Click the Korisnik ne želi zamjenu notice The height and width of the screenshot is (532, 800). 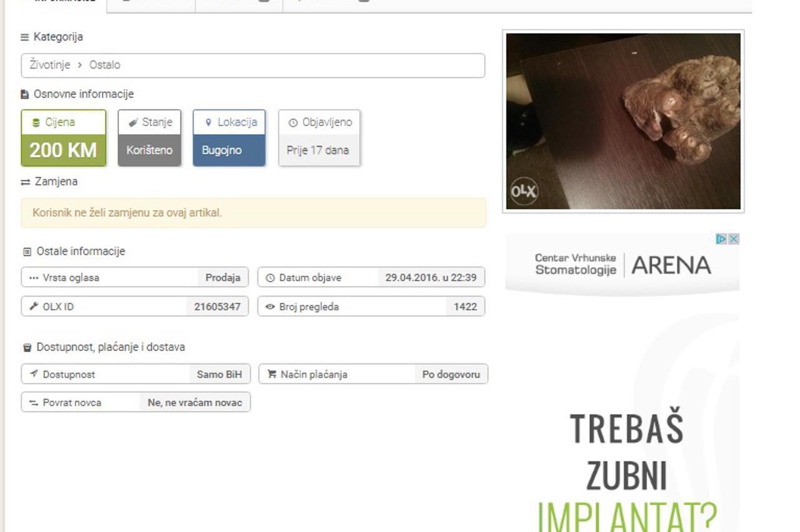tap(254, 213)
